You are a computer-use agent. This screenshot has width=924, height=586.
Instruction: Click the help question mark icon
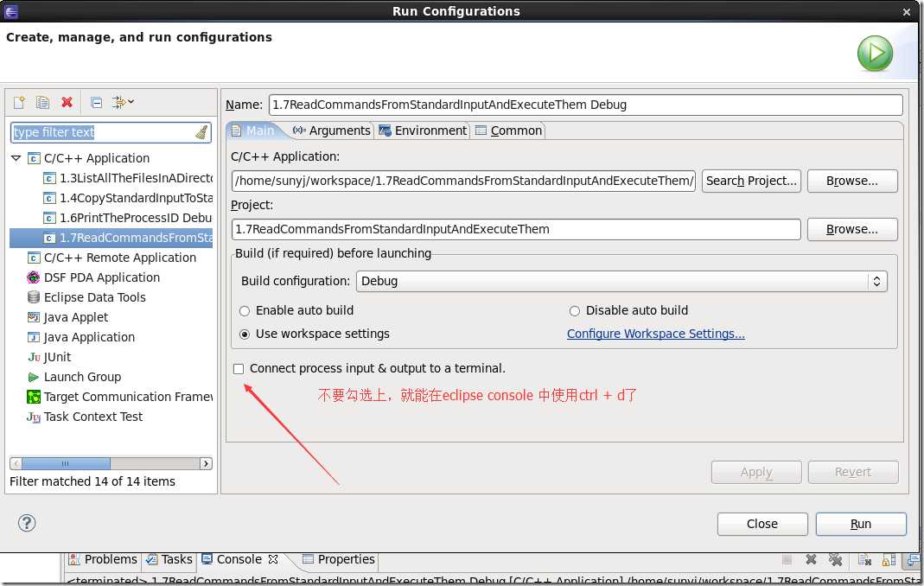[x=27, y=523]
